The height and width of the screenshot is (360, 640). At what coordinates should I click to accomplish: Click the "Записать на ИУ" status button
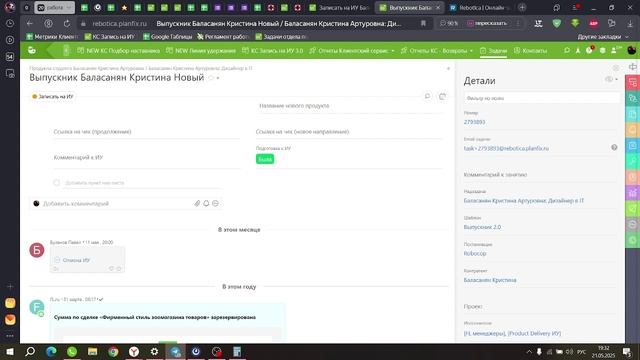(53, 96)
